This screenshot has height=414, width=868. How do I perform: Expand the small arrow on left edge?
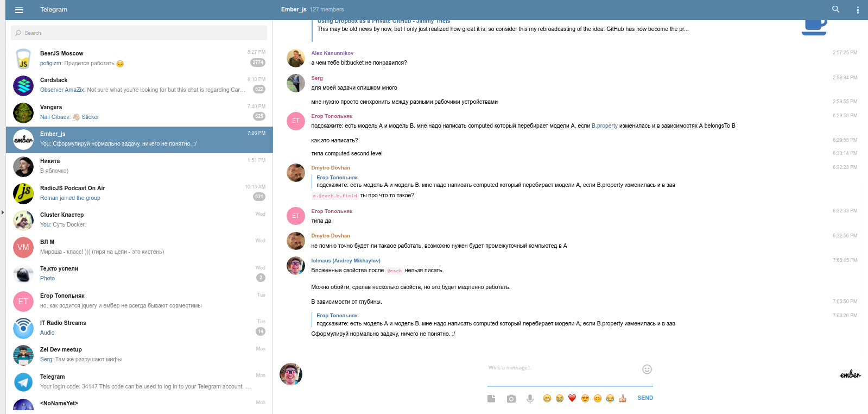point(3,212)
